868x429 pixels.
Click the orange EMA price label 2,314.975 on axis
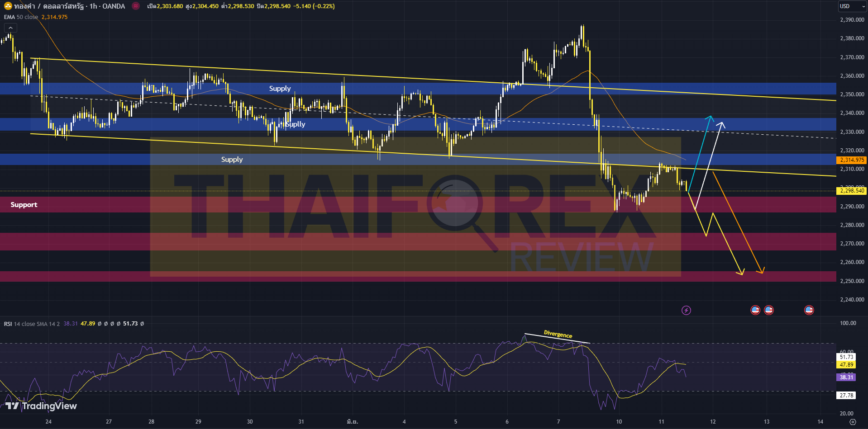(852, 160)
